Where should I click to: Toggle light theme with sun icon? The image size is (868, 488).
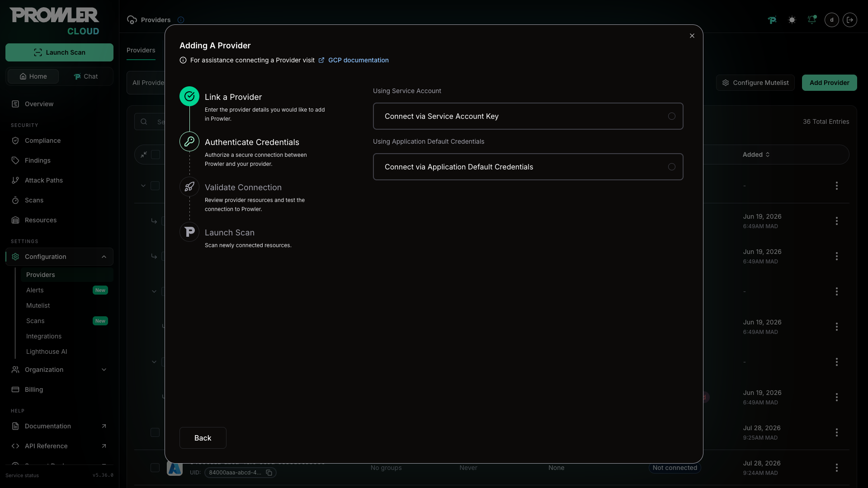point(792,20)
